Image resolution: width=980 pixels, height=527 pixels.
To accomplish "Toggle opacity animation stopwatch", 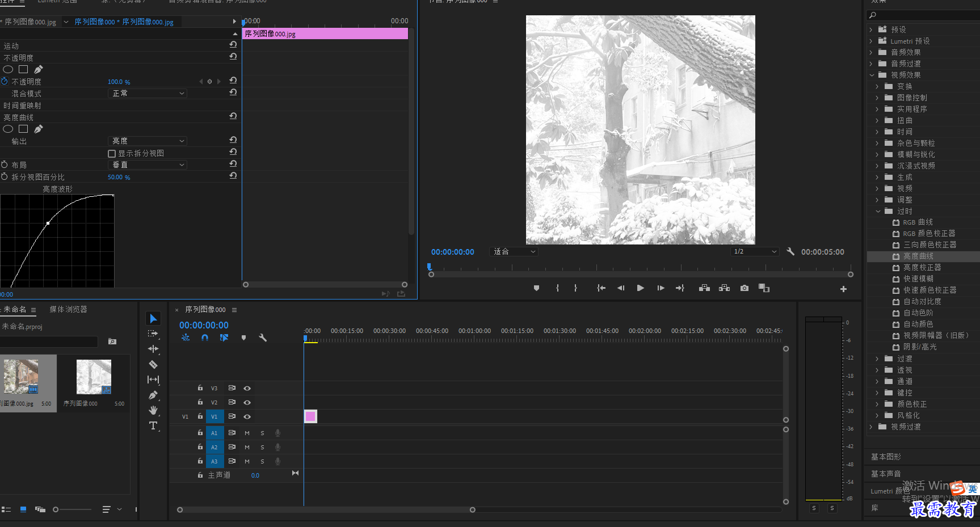I will point(5,81).
